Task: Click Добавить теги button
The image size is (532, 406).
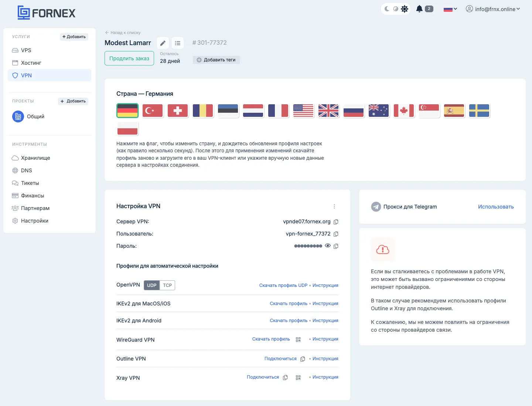Action: tap(216, 60)
